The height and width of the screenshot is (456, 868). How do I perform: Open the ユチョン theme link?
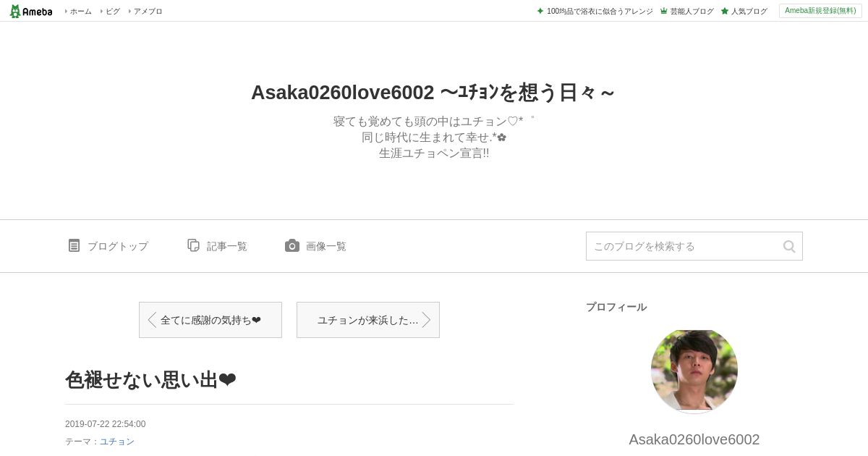(x=117, y=442)
